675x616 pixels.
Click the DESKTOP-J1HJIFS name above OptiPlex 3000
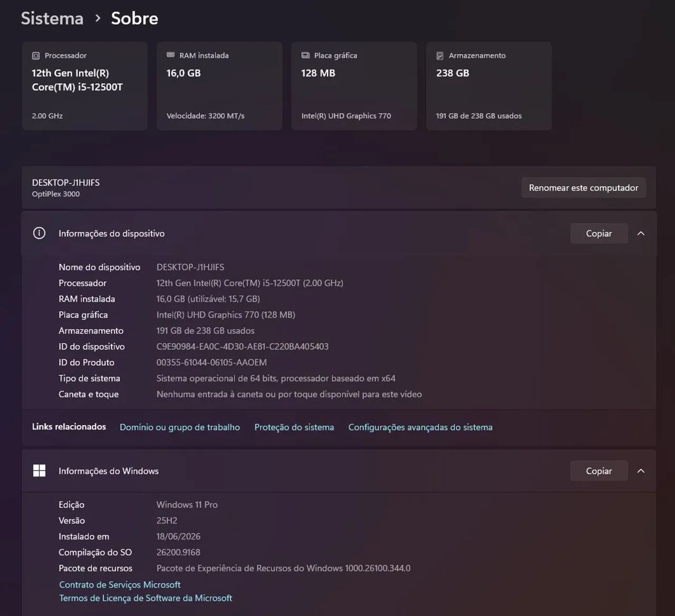pos(66,183)
